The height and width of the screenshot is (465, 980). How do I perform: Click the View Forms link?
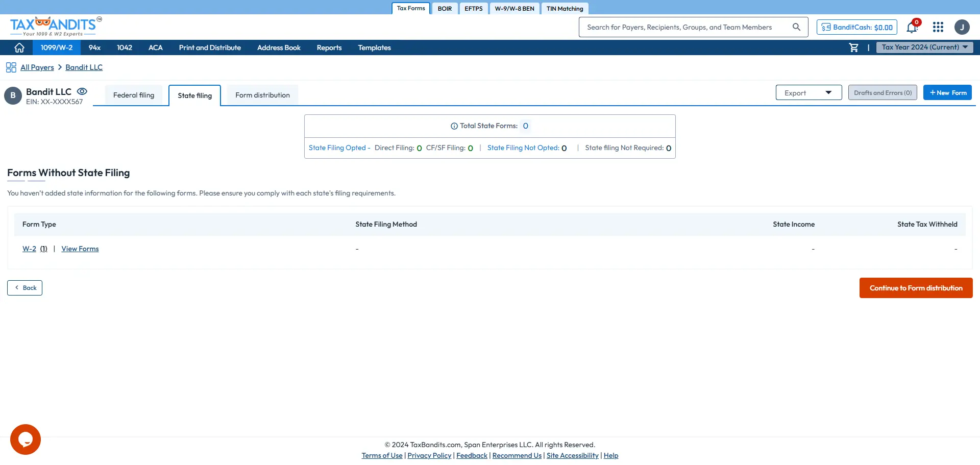tap(80, 249)
